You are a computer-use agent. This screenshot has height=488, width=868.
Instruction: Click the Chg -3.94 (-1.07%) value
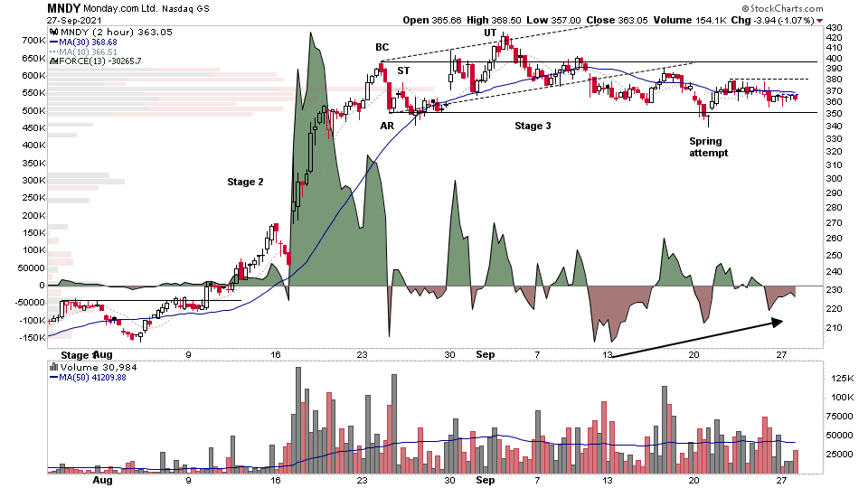tap(773, 21)
